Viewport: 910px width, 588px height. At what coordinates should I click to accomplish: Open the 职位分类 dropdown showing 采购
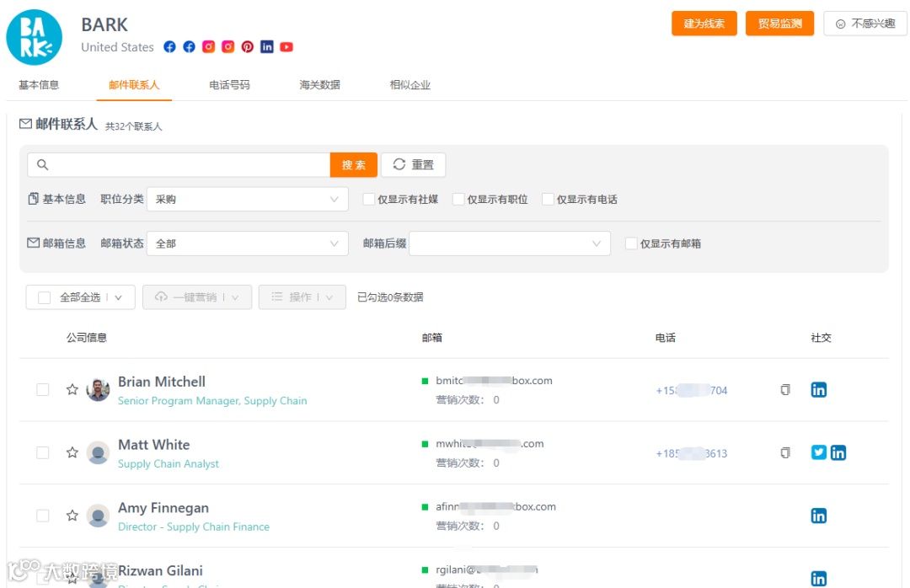248,199
